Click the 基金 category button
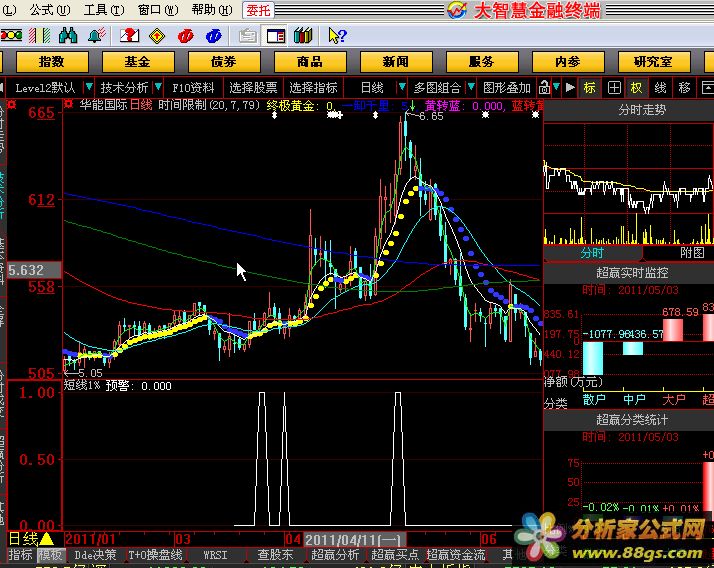 [x=138, y=61]
